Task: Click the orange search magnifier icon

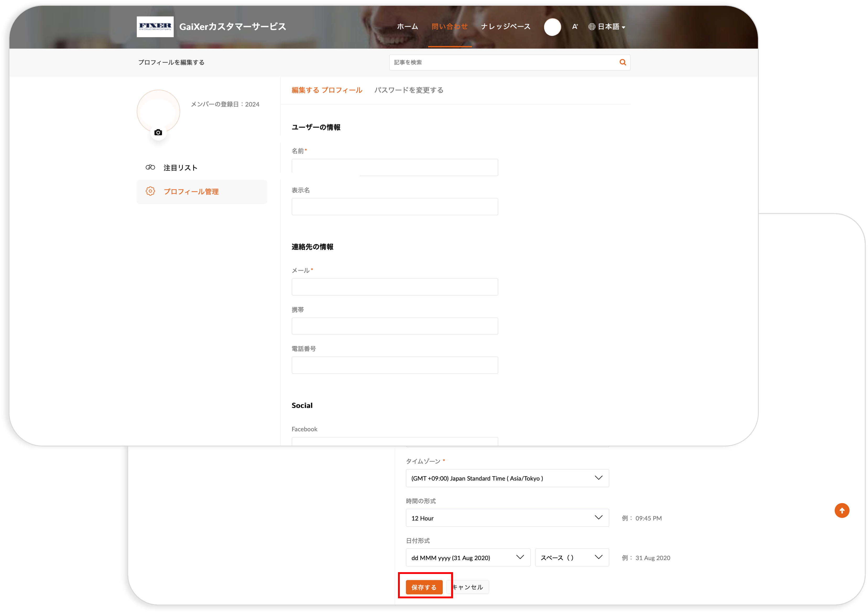Action: (623, 62)
